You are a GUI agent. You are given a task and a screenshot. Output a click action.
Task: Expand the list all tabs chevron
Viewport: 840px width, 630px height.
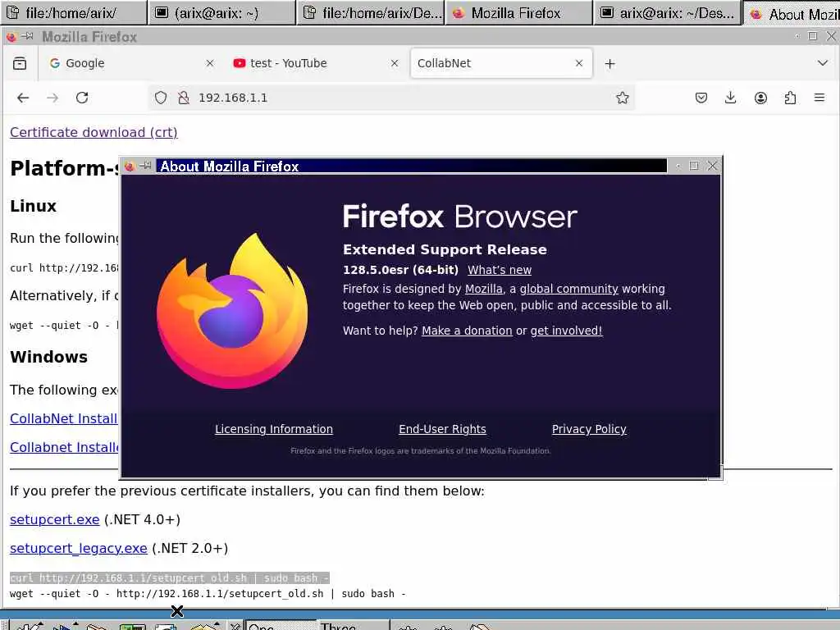pos(823,63)
